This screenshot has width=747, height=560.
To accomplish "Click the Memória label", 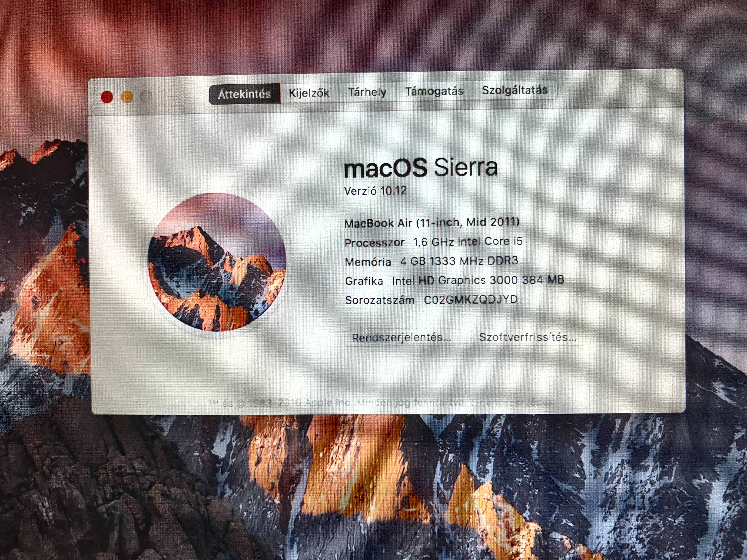I will [x=368, y=262].
